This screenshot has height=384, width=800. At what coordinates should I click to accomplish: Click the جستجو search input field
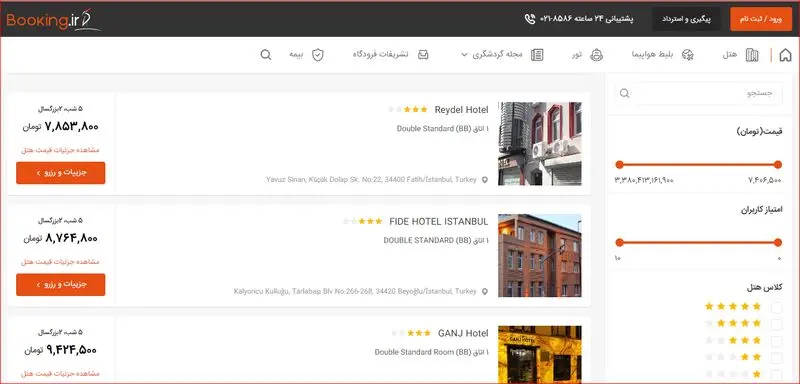[x=698, y=93]
